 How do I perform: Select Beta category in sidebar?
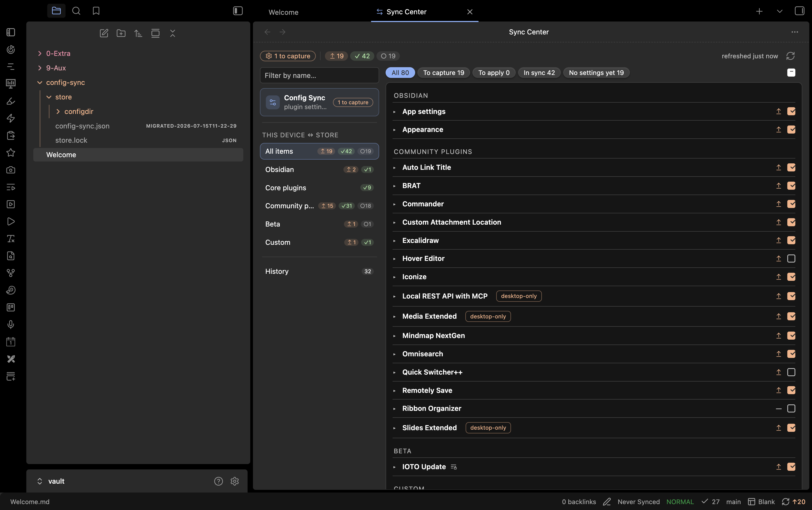[x=319, y=224]
